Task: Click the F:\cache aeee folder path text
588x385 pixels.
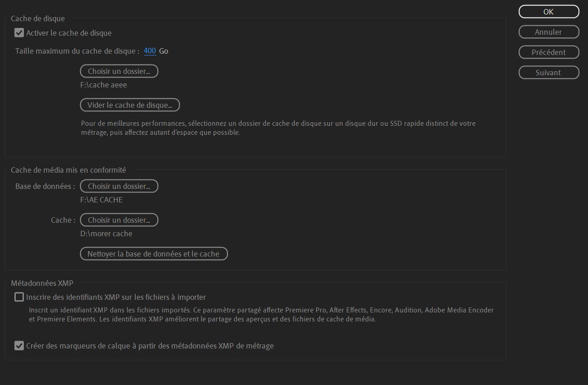Action: click(104, 85)
